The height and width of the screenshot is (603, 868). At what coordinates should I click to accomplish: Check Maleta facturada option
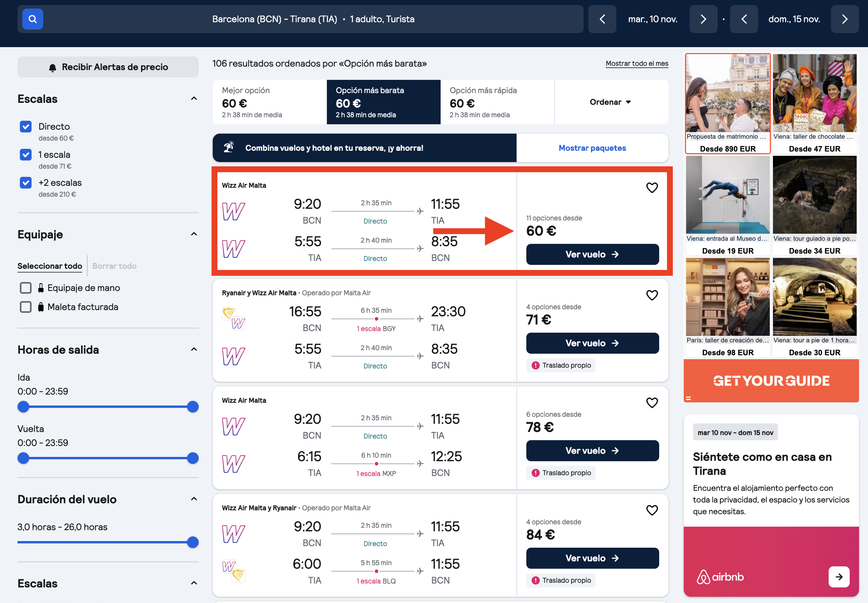click(x=26, y=307)
